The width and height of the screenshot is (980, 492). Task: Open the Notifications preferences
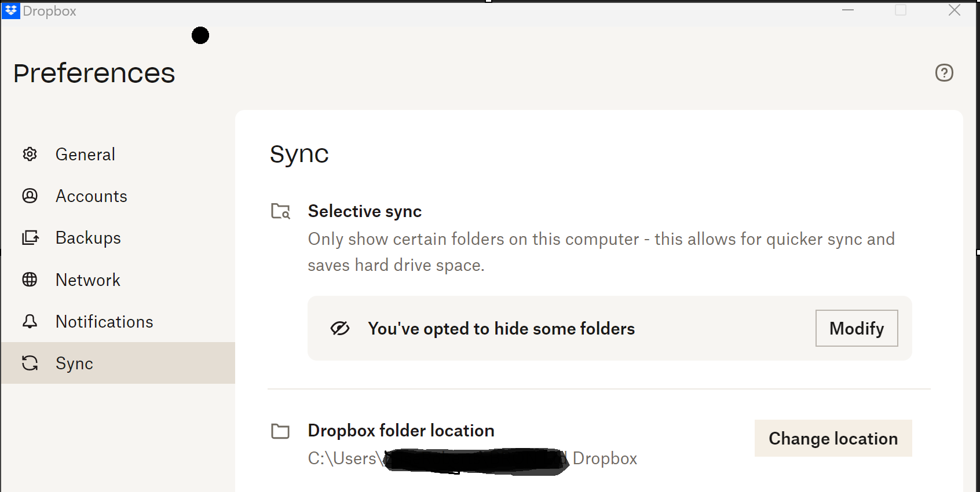click(x=104, y=322)
